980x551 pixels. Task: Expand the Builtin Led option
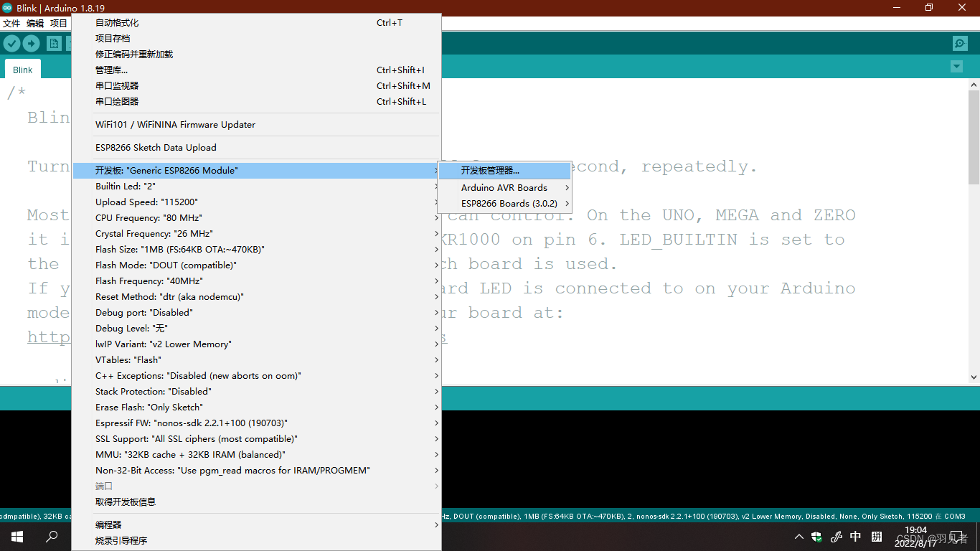coord(256,187)
